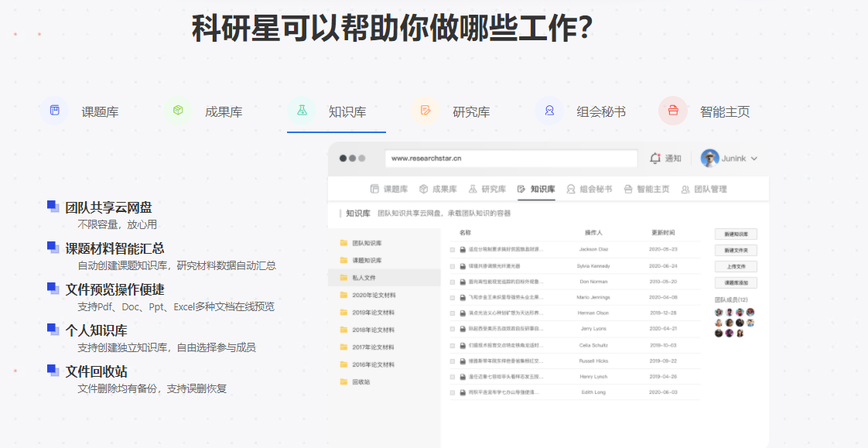
Task: Click the 新建文件夹 button
Action: click(736, 250)
